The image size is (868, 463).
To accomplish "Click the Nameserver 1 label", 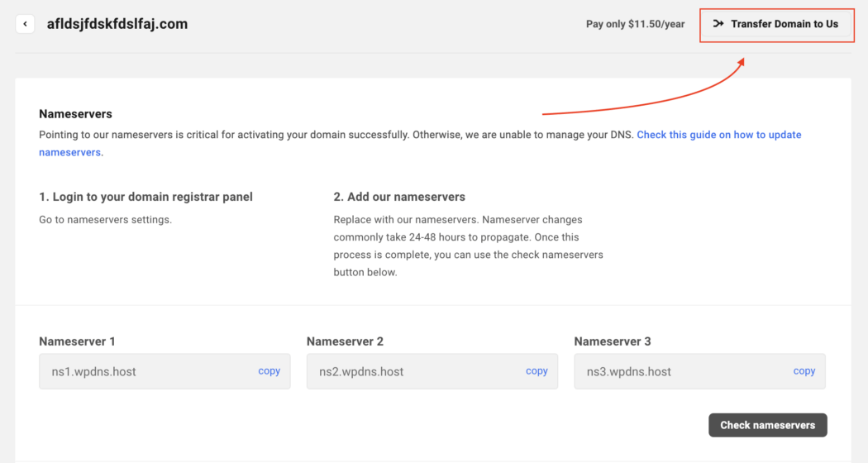I will pyautogui.click(x=77, y=341).
